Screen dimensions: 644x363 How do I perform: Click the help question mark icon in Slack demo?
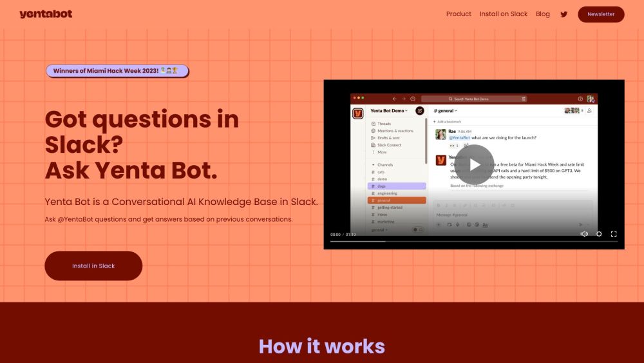click(580, 99)
